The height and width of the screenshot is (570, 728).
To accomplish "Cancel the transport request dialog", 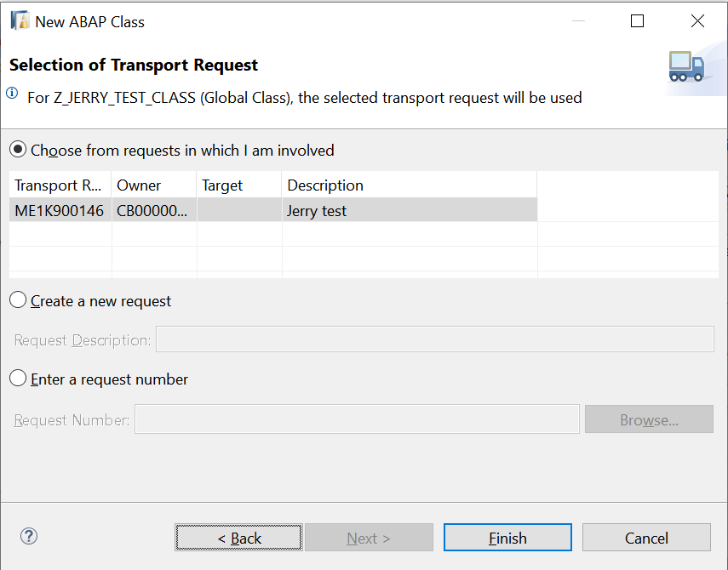I will 646,538.
